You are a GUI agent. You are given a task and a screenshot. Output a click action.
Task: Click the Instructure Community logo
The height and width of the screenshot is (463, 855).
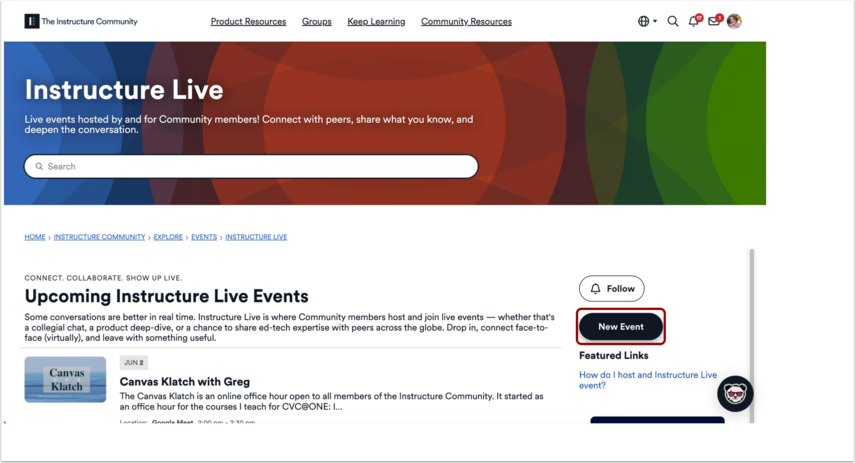(x=81, y=21)
